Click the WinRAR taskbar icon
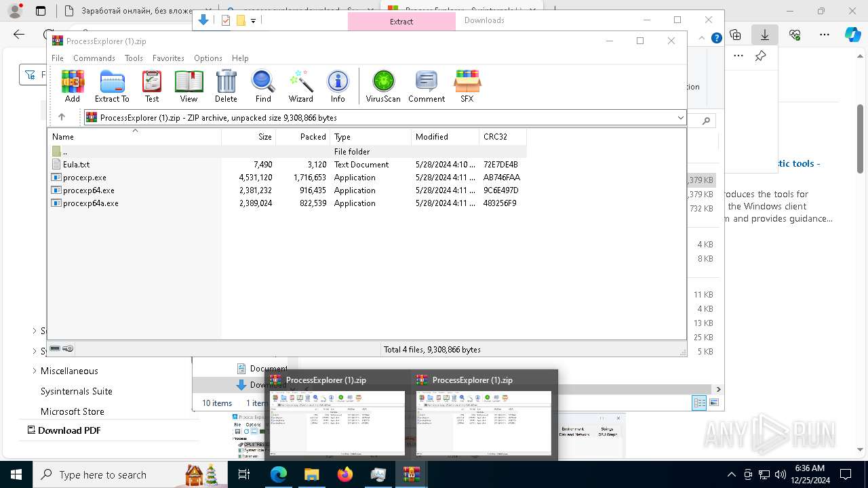This screenshot has height=488, width=868. click(411, 474)
